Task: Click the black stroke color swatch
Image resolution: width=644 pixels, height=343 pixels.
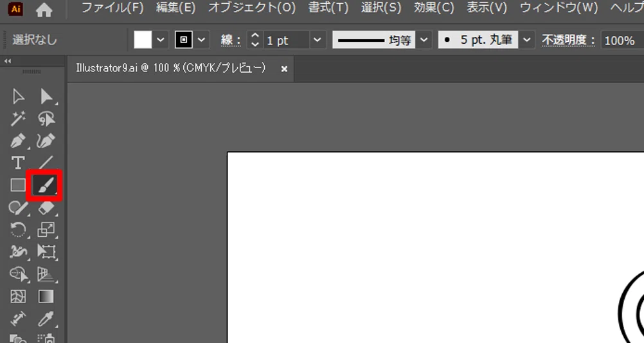Action: click(184, 40)
